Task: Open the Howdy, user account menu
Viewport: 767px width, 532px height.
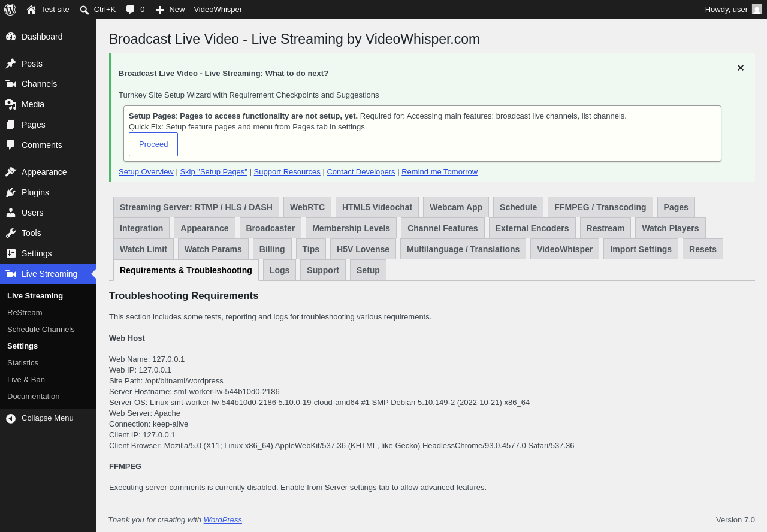Action: pyautogui.click(x=733, y=10)
